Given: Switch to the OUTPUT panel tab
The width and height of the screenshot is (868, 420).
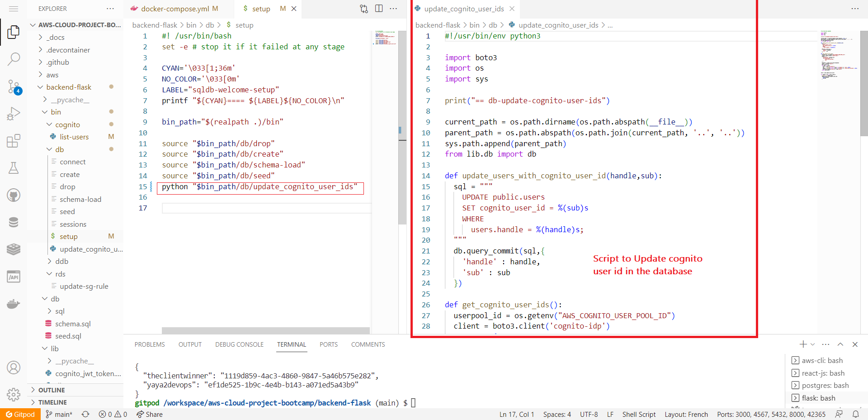Looking at the screenshot, I should tap(190, 344).
